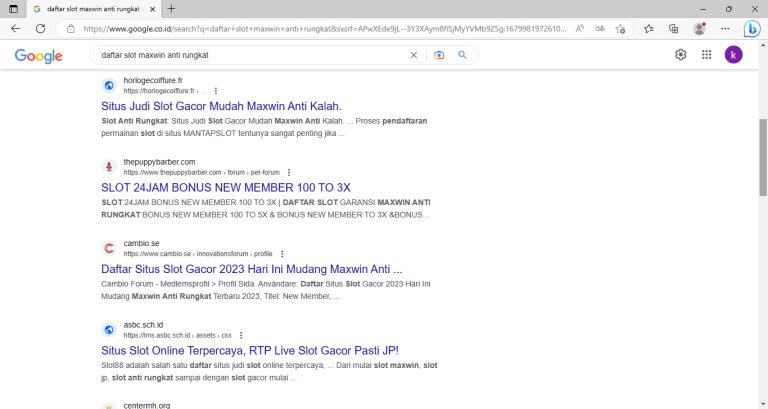The height and width of the screenshot is (409, 768).
Task: Open Google quick settings gear
Action: (x=681, y=54)
